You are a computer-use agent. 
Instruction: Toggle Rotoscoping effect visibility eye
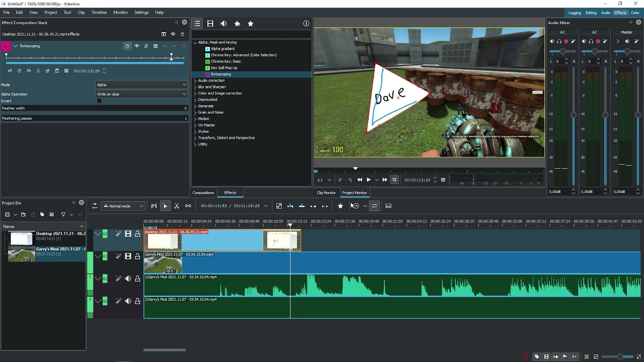(x=136, y=46)
